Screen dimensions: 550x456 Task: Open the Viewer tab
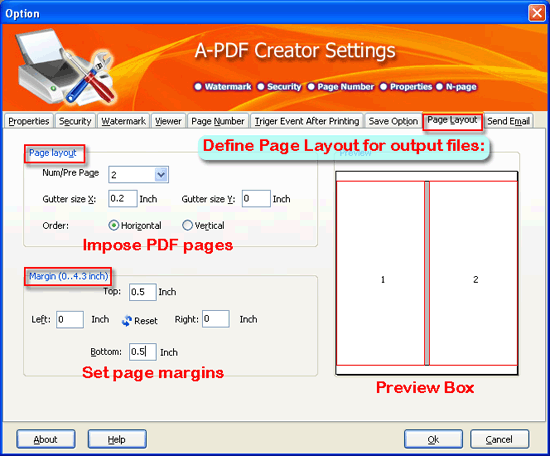point(168,121)
